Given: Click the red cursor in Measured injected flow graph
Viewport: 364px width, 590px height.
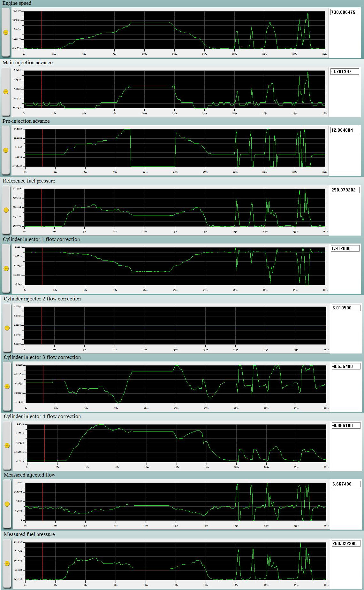Looking at the screenshot, I should 42,501.
